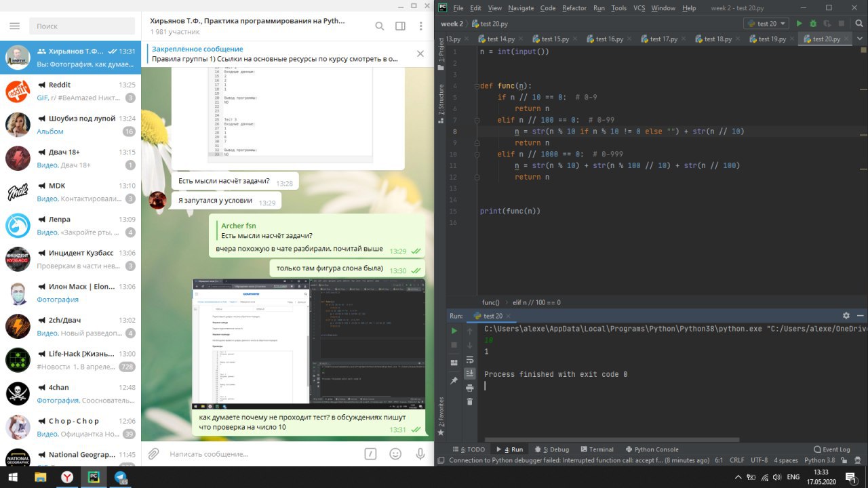Open bot commands slash icon
The image size is (868, 488).
click(x=370, y=453)
